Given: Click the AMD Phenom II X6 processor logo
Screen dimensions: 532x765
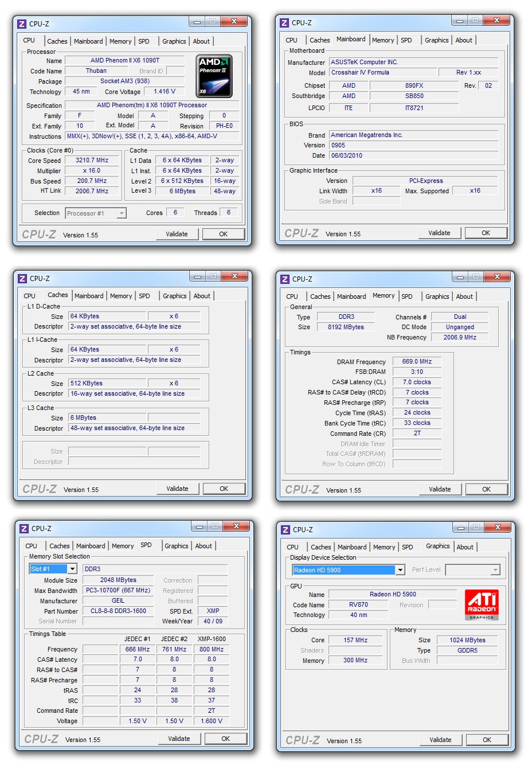Looking at the screenshot, I should pyautogui.click(x=214, y=76).
